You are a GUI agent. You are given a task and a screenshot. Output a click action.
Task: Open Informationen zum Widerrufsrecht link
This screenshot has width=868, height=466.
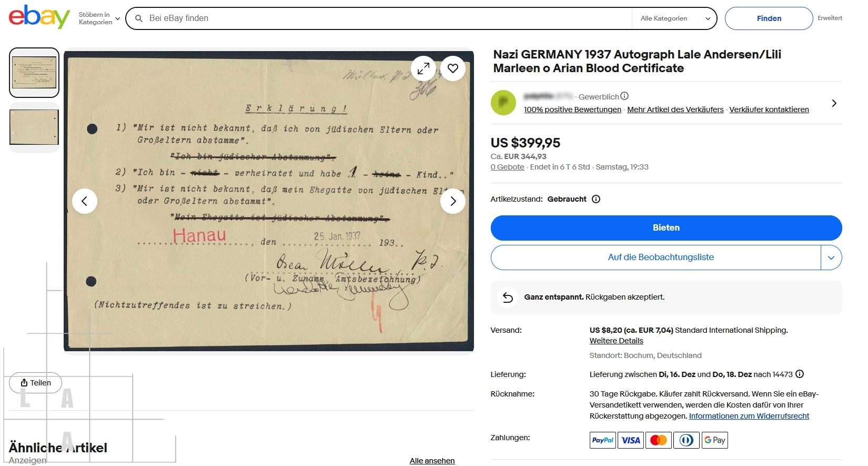(x=749, y=416)
